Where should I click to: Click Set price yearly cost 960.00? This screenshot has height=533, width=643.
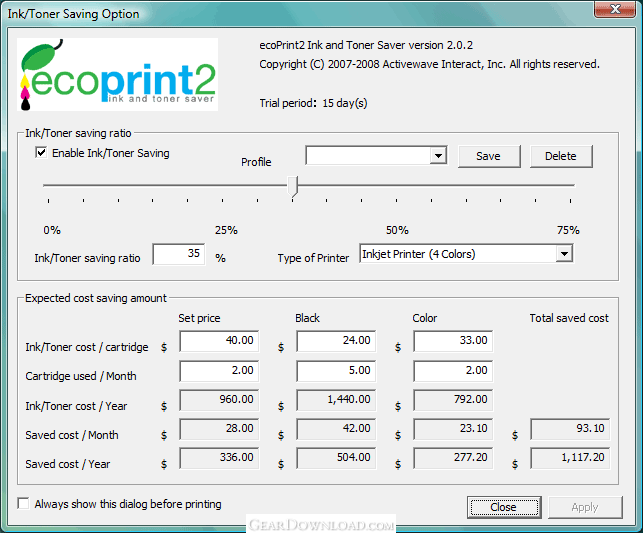[x=219, y=400]
